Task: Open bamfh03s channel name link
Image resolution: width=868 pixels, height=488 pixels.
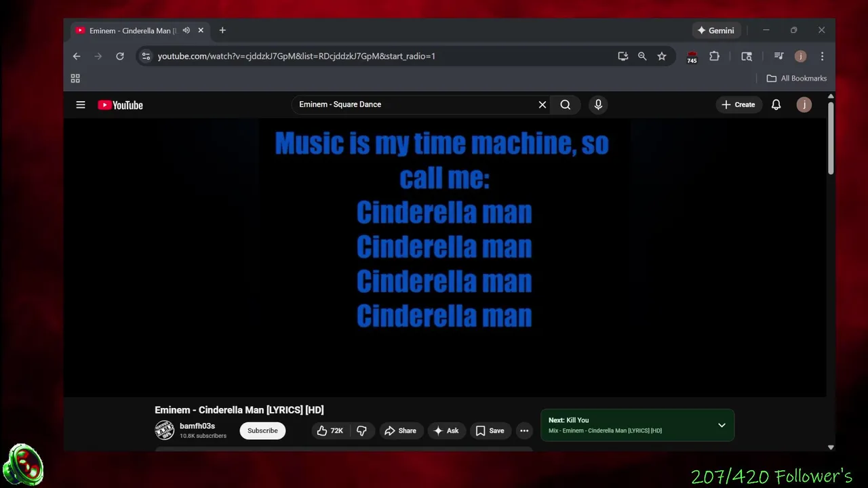Action: [x=197, y=426]
